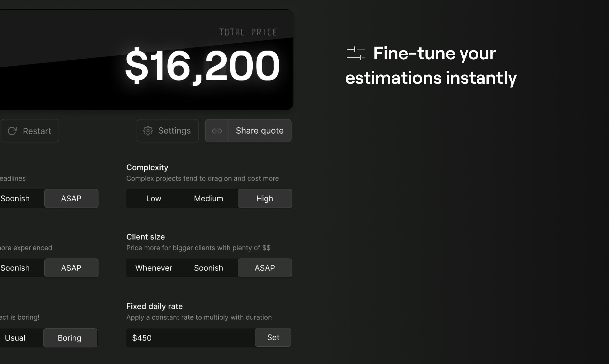
Task: Select ASAP in the experience section
Action: [x=71, y=268]
